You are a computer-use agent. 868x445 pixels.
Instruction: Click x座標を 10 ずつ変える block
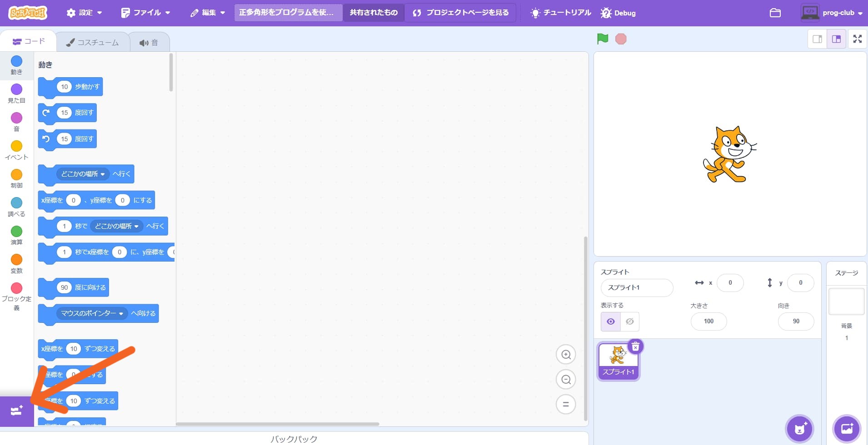pos(99,349)
